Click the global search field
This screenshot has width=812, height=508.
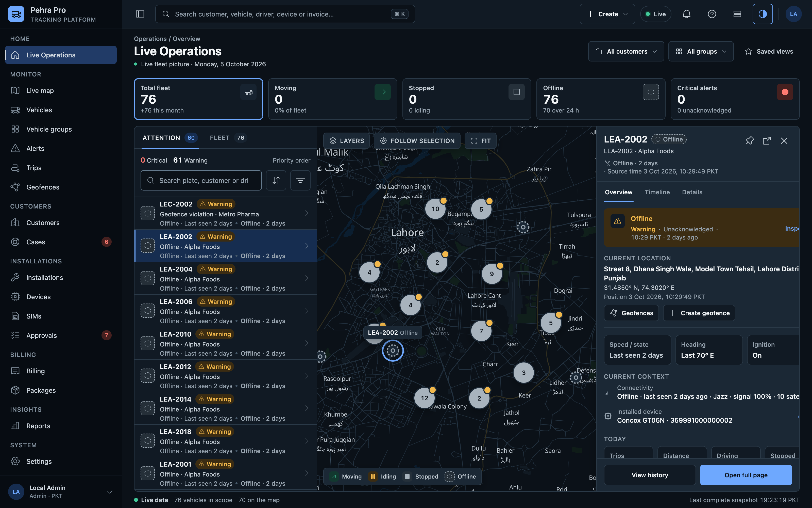click(285, 14)
